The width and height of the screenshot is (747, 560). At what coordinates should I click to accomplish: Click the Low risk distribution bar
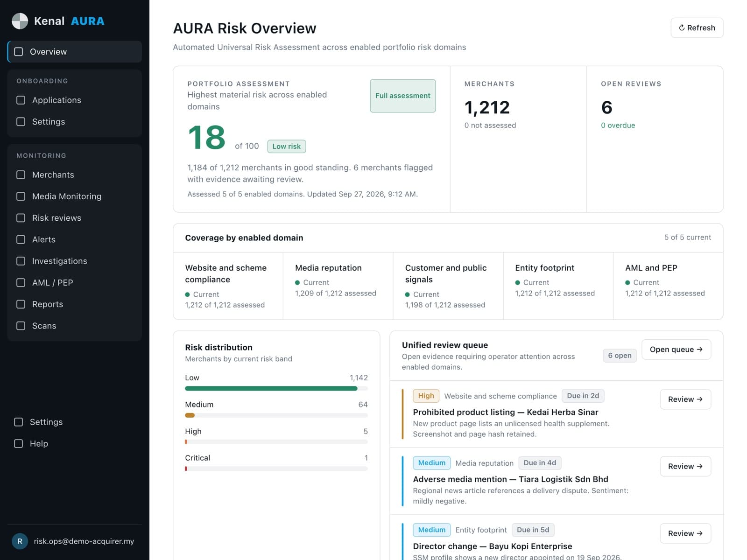tap(276, 388)
